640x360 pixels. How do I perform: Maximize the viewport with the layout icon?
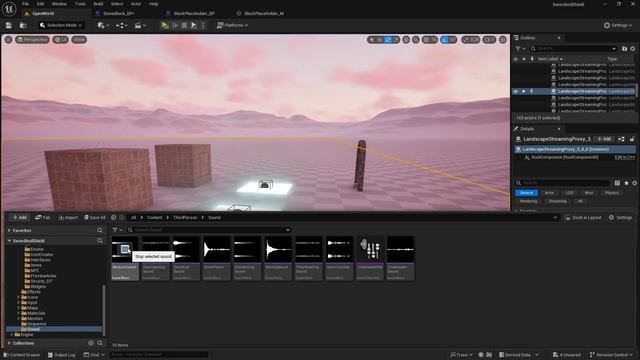[503, 40]
